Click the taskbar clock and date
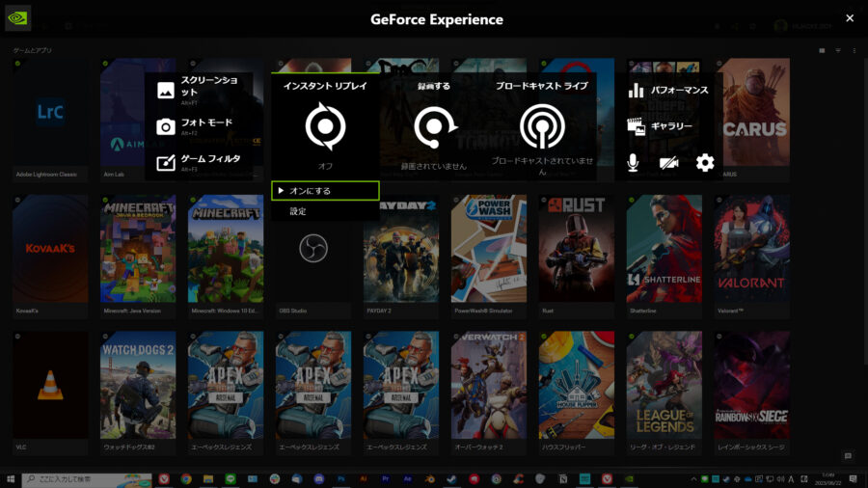 pyautogui.click(x=828, y=479)
